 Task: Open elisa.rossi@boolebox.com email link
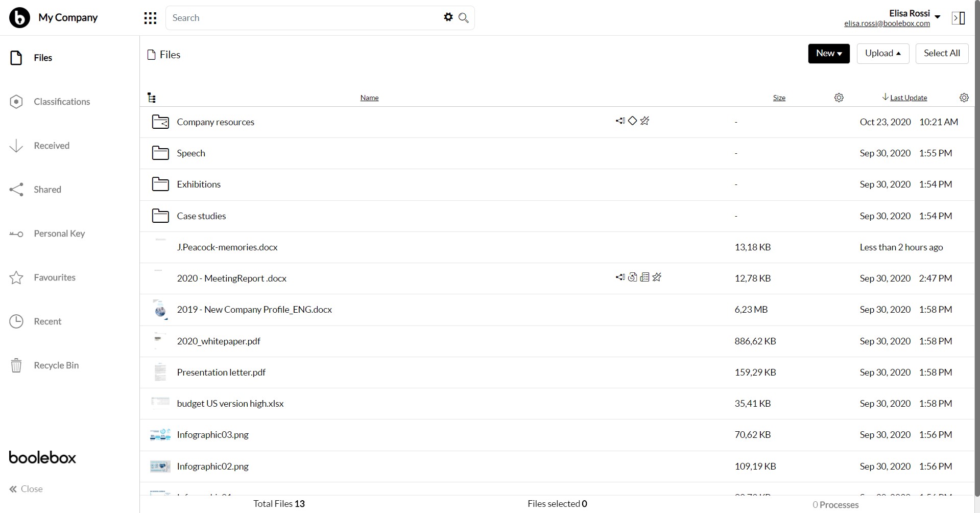[887, 23]
